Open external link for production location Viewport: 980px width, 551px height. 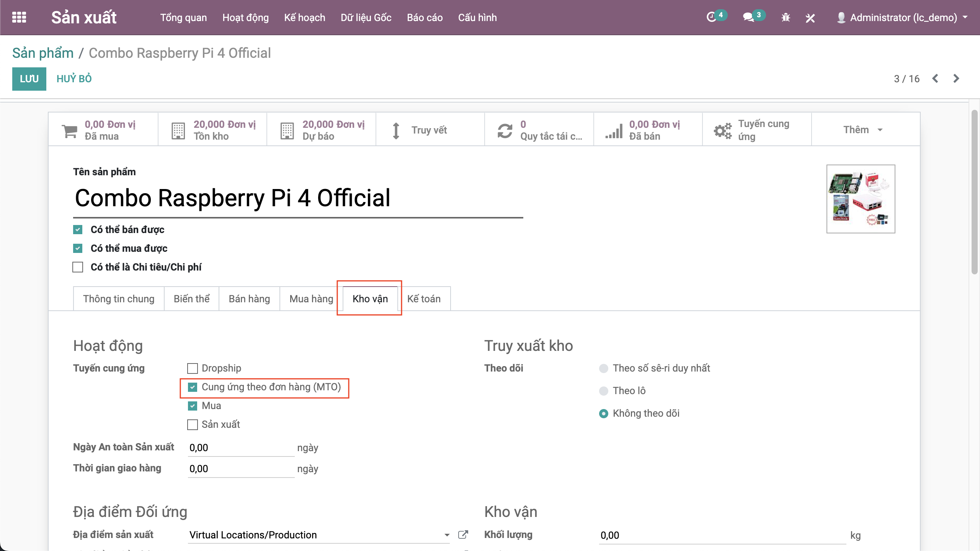(x=463, y=535)
